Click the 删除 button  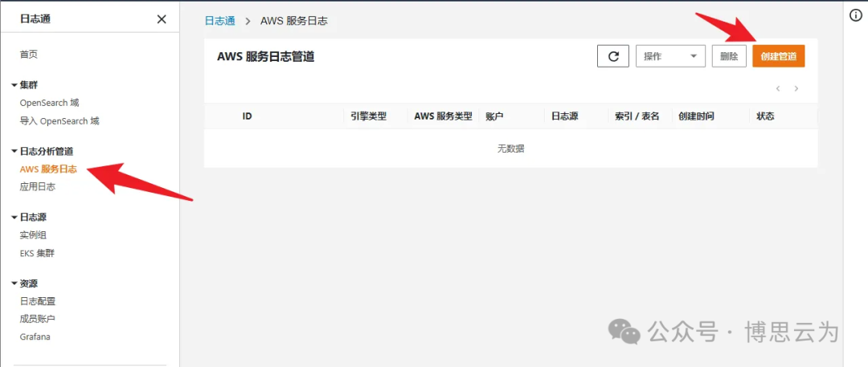pyautogui.click(x=729, y=56)
